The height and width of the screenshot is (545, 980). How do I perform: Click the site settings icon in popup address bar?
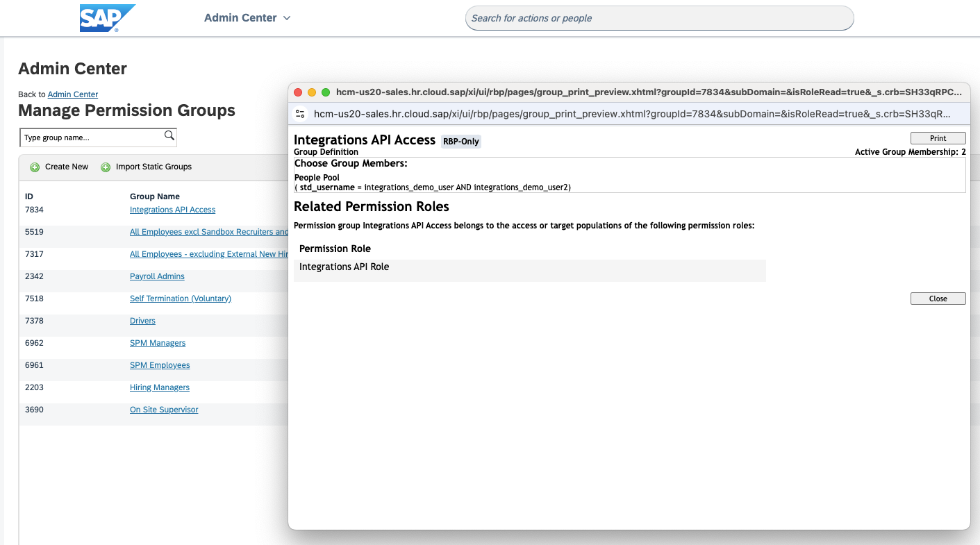(x=300, y=115)
